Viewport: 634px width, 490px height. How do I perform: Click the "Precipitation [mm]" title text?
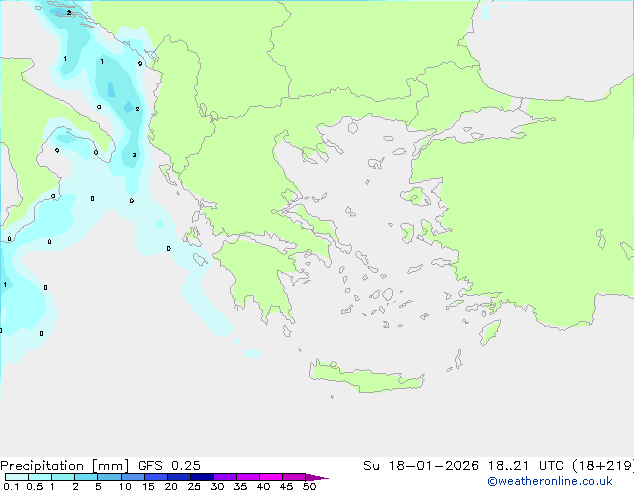pos(65,466)
